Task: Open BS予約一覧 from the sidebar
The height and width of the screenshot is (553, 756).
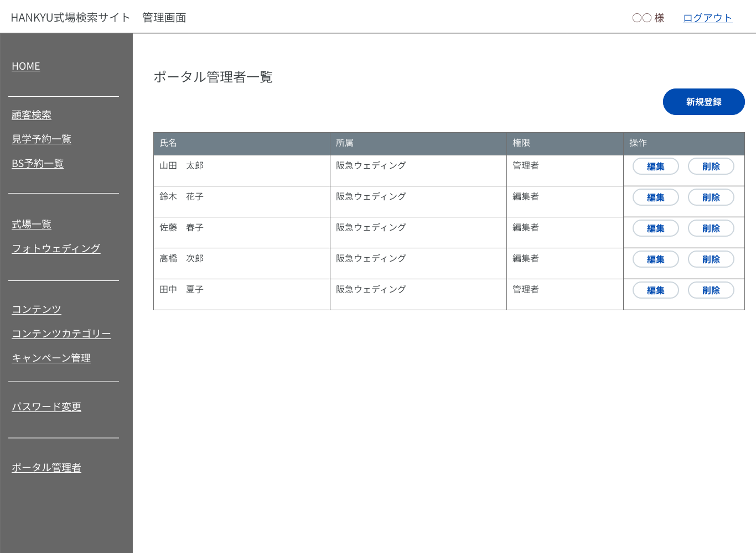Action: coord(38,164)
